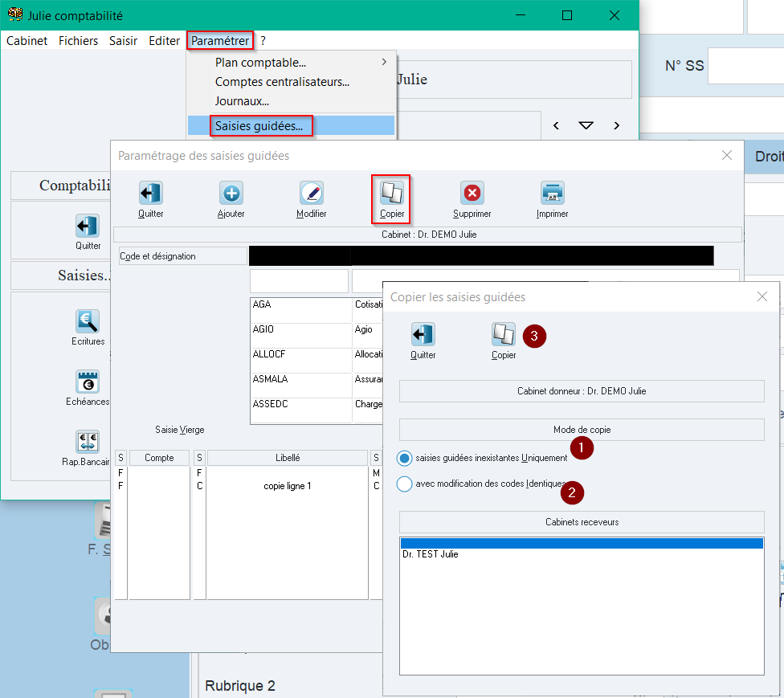
Task: Click the Supprimer red cross icon
Action: click(472, 193)
